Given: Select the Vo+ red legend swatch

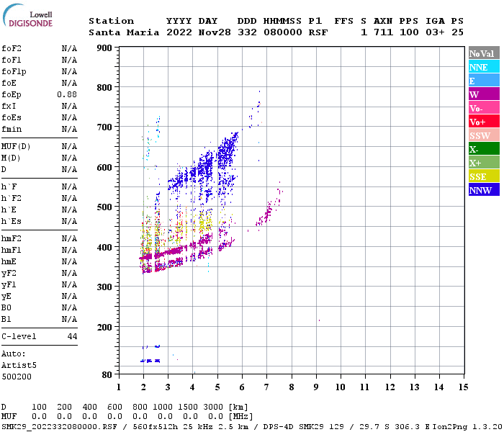Looking at the screenshot, I should 484,122.
